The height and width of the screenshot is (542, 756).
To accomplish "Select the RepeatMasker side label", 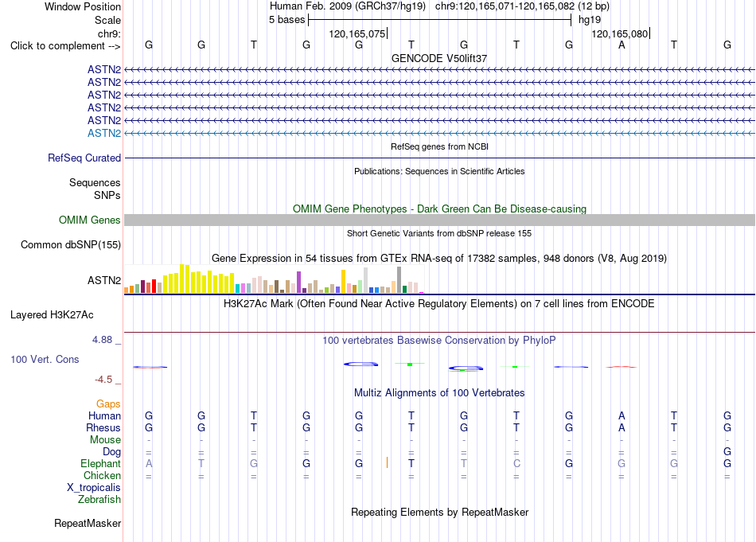I will coord(88,523).
